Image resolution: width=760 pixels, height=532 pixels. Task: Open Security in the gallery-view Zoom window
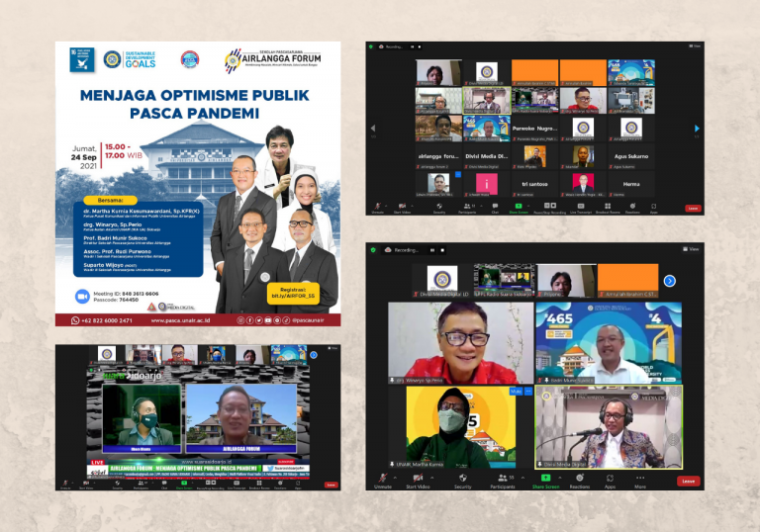tap(439, 209)
